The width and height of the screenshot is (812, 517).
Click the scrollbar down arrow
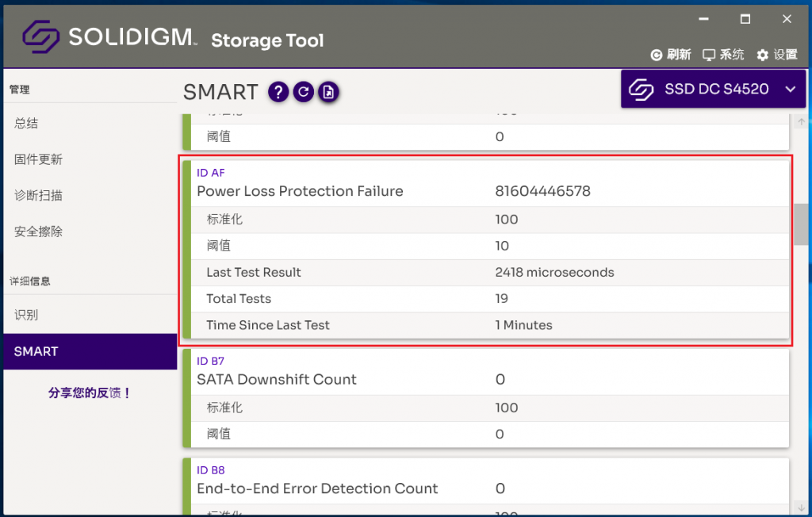coord(801,507)
